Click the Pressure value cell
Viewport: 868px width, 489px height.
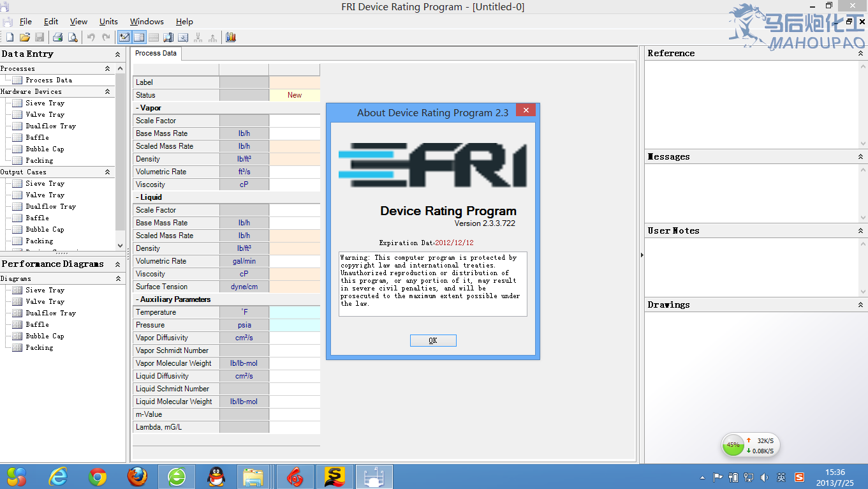[295, 325]
